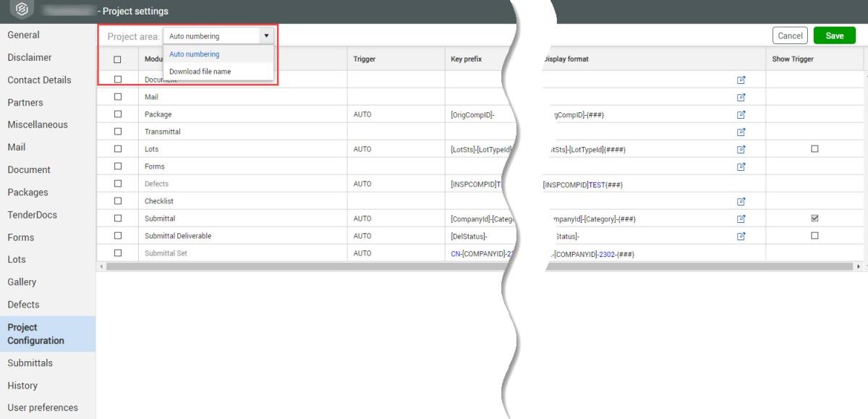Open display format editor for Checklist row
Viewport: 868px width, 419px height.
pos(741,201)
